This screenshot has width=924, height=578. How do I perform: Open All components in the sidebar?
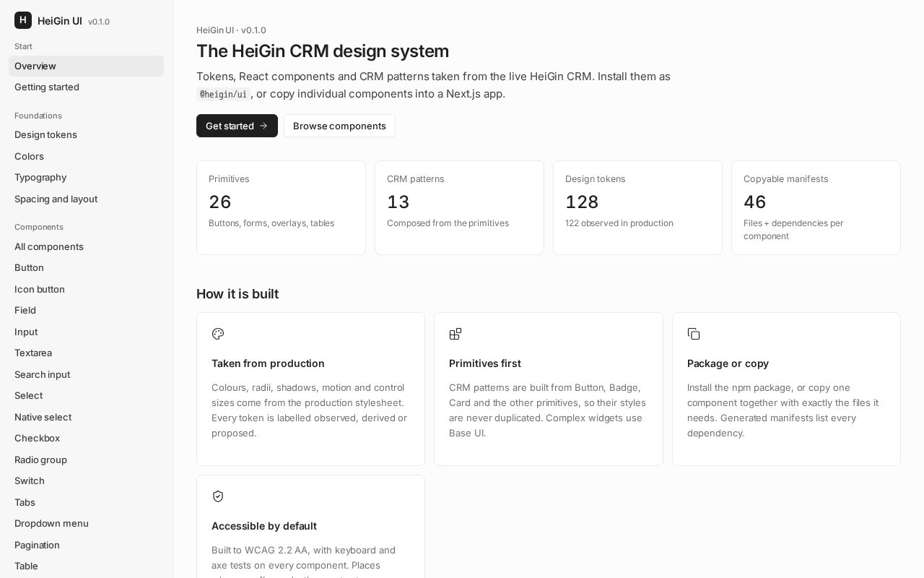[x=86, y=246]
